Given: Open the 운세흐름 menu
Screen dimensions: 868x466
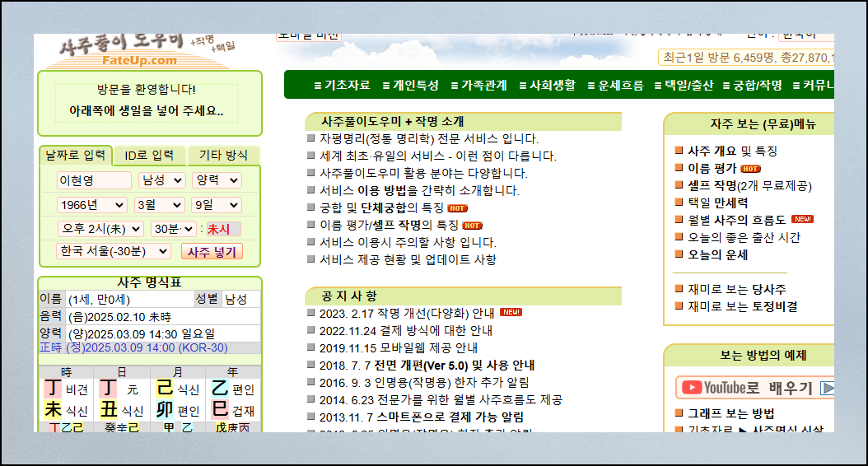Looking at the screenshot, I should [615, 86].
